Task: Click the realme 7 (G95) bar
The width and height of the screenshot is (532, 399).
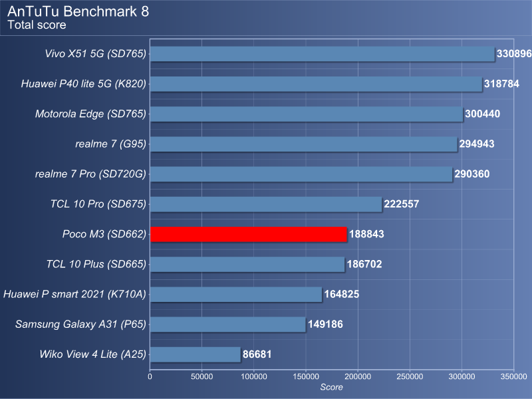Action: pos(304,144)
